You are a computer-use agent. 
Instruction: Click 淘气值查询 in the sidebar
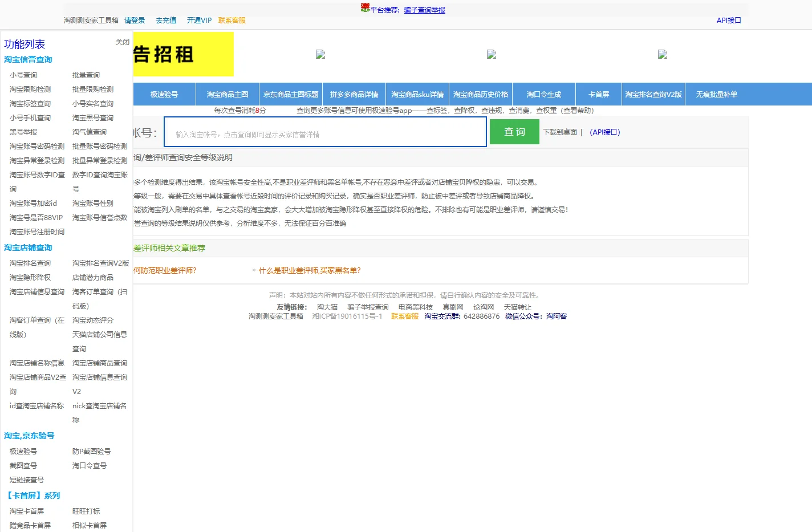90,132
